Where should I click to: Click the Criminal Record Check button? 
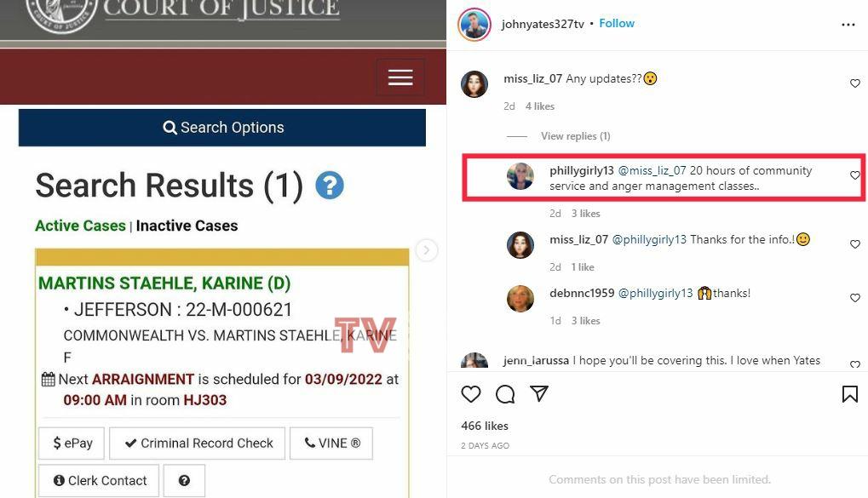point(197,444)
